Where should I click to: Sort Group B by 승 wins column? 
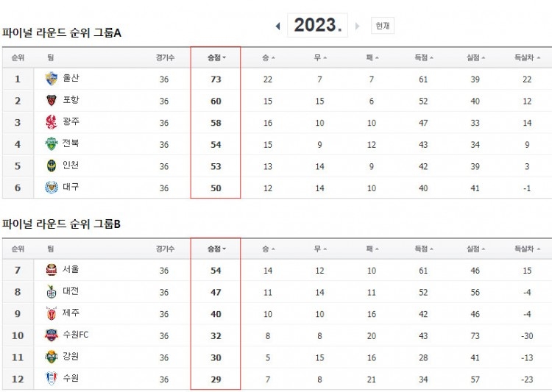pyautogui.click(x=268, y=249)
